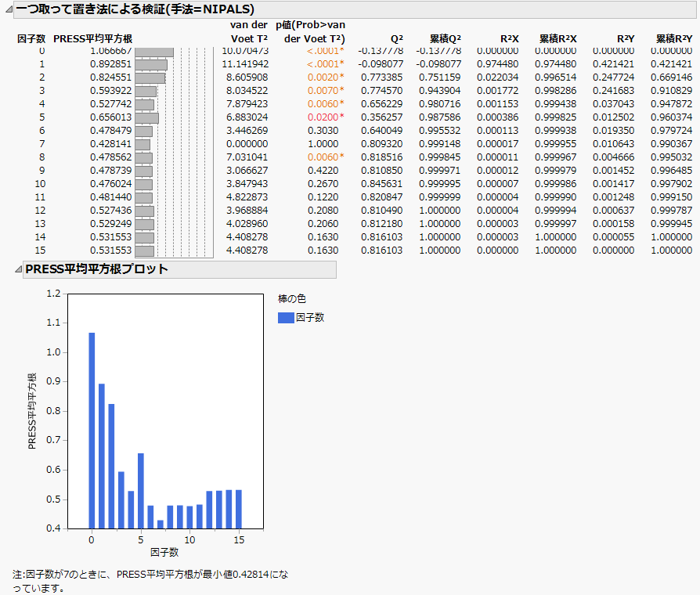Collapse the PRESS平均平方根プロット disclosure triangle

click(18, 269)
